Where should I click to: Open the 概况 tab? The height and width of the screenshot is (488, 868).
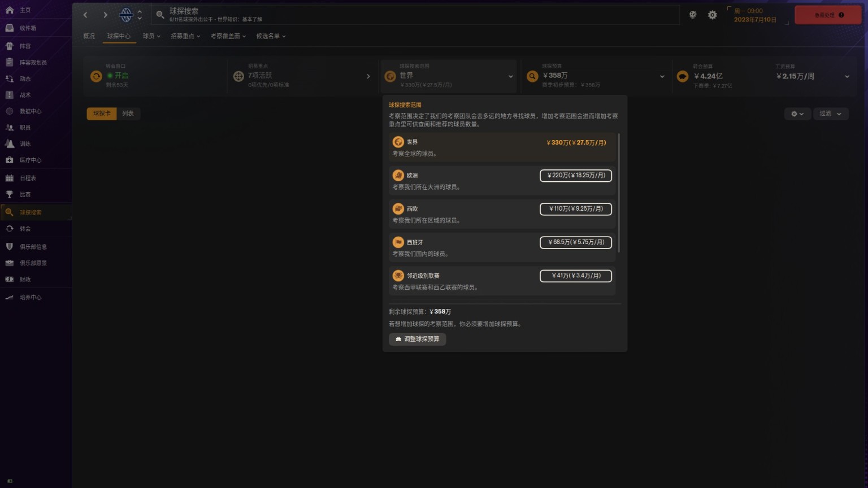[89, 36]
